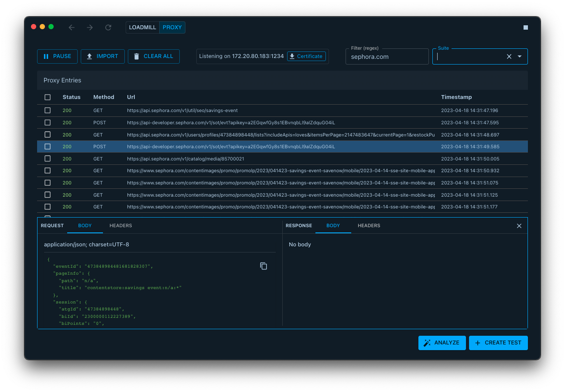Click the IMPORT button
This screenshot has width=565, height=392.
103,56
